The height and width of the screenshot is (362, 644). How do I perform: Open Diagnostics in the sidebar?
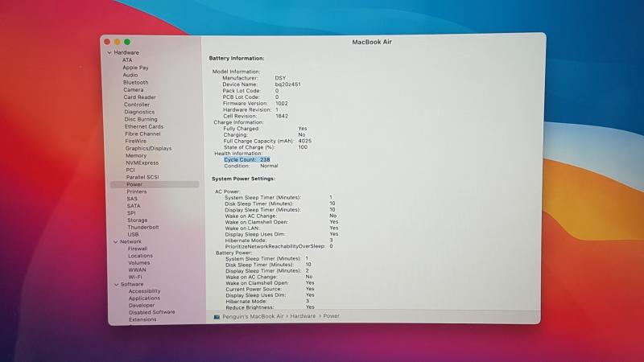(x=139, y=112)
